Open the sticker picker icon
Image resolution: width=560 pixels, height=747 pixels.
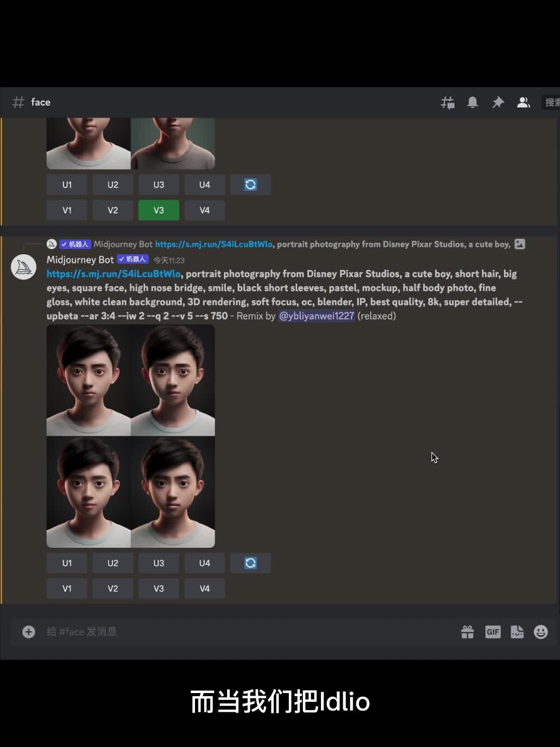pyautogui.click(x=517, y=632)
